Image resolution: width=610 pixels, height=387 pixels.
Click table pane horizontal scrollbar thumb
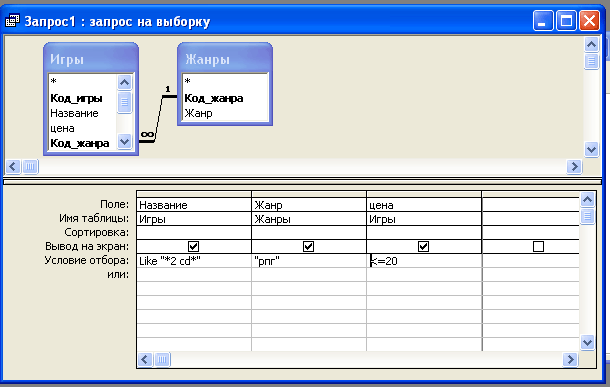click(30, 166)
